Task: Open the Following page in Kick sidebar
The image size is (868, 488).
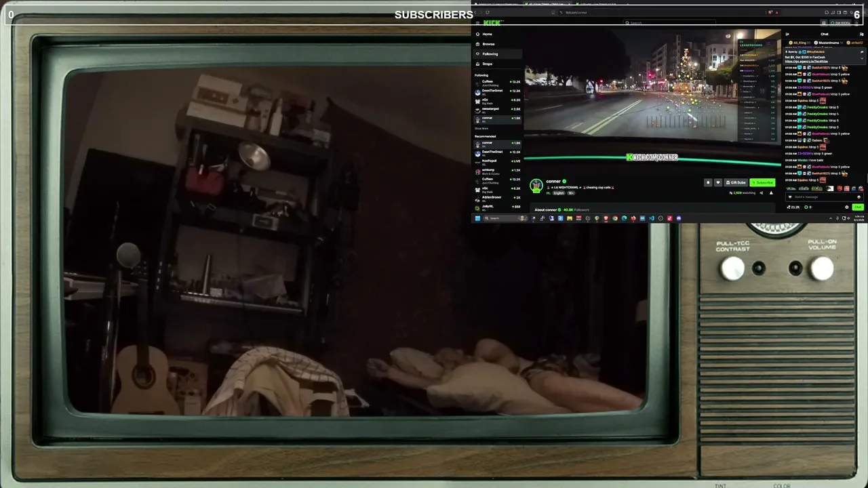Action: click(x=497, y=54)
